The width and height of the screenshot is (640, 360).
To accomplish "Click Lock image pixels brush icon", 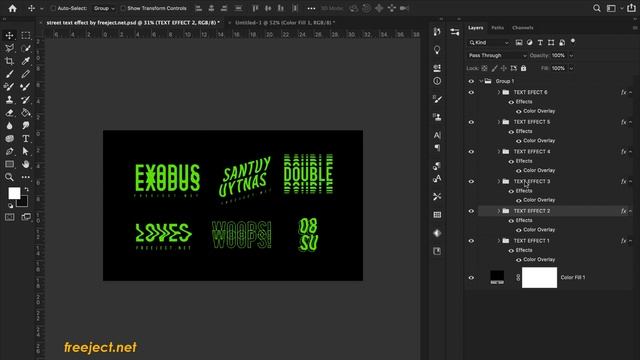I will pos(494,68).
